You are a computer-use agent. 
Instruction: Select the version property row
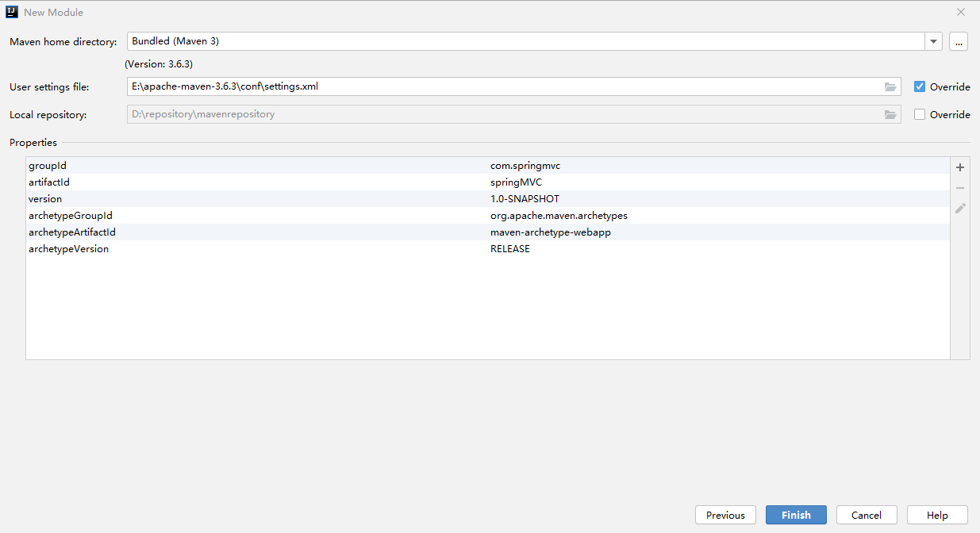point(488,199)
